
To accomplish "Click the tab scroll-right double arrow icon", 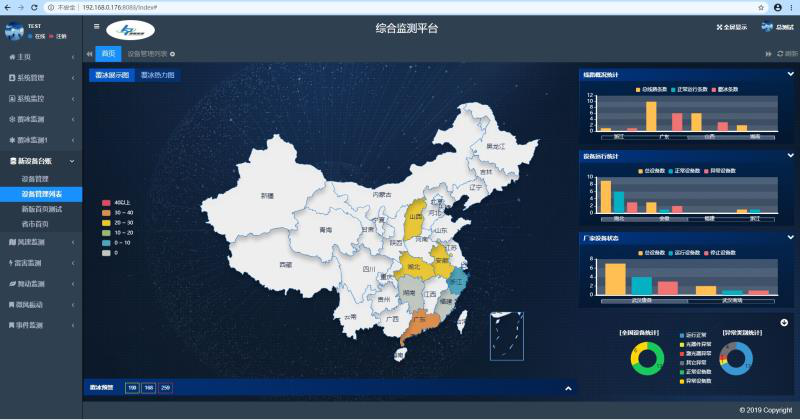I will coord(768,53).
